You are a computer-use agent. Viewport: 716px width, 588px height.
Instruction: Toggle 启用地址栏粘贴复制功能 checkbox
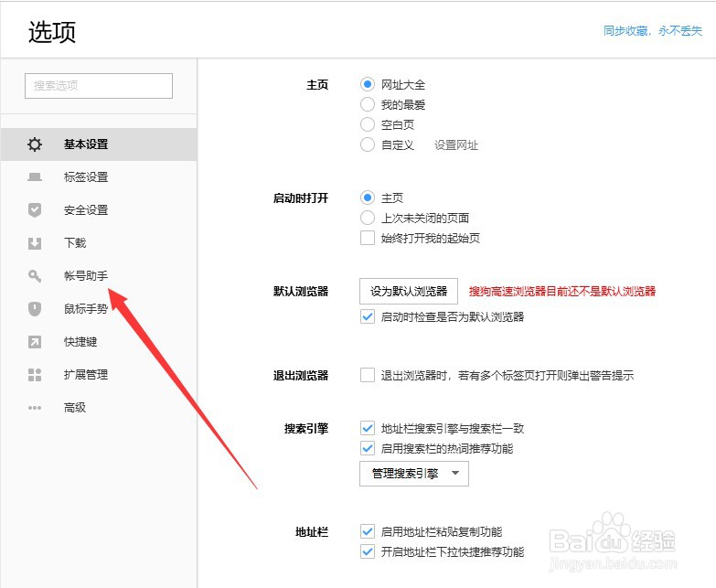coord(368,531)
